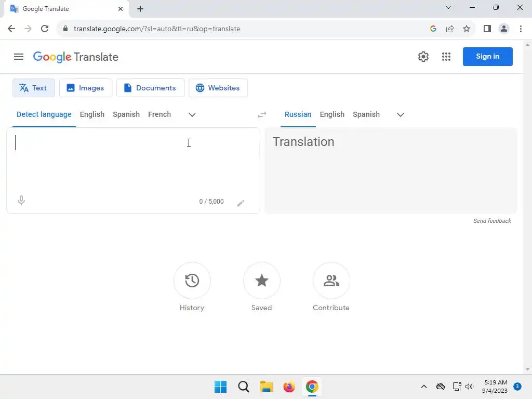532x399 pixels.
Task: Swap source and target languages
Action: (x=262, y=115)
